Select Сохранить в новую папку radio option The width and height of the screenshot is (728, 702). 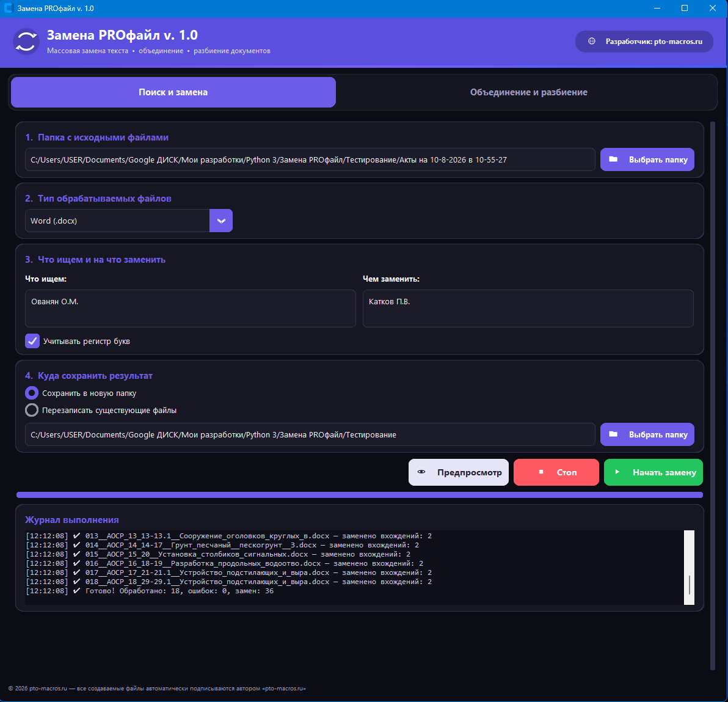32,393
